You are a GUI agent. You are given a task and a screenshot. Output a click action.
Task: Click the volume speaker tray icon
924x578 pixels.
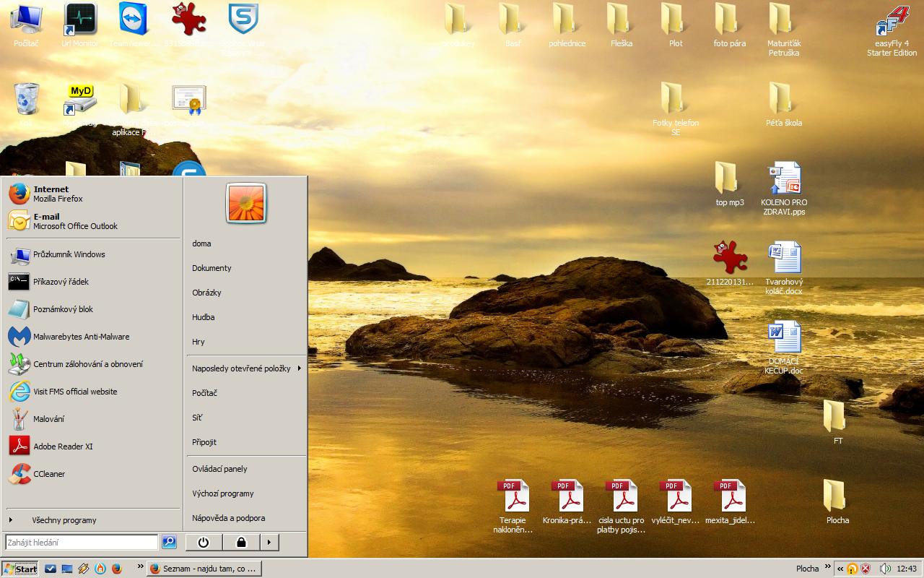tap(886, 569)
